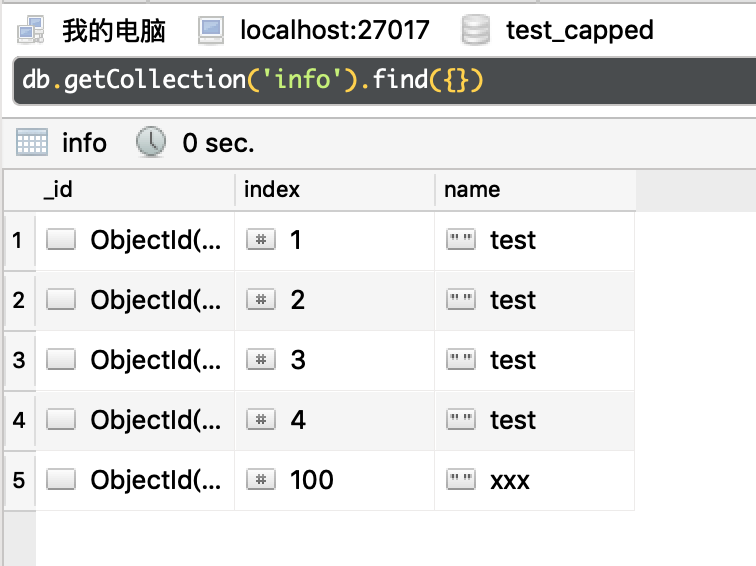This screenshot has height=566, width=756.
Task: Click the localhost:27017 address label
Action: [x=335, y=30]
